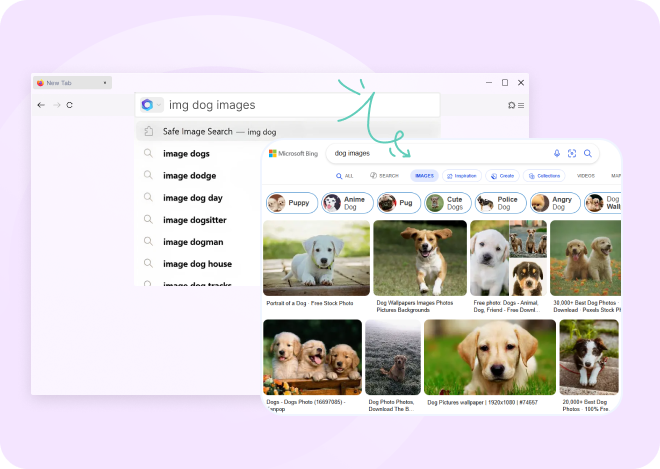This screenshot has width=660, height=469.
Task: Switch to the Bing VIDEOS tab
Action: (585, 175)
